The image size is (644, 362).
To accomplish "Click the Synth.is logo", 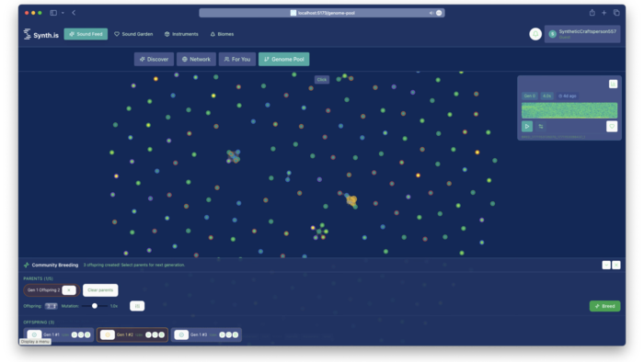I will 41,34.
